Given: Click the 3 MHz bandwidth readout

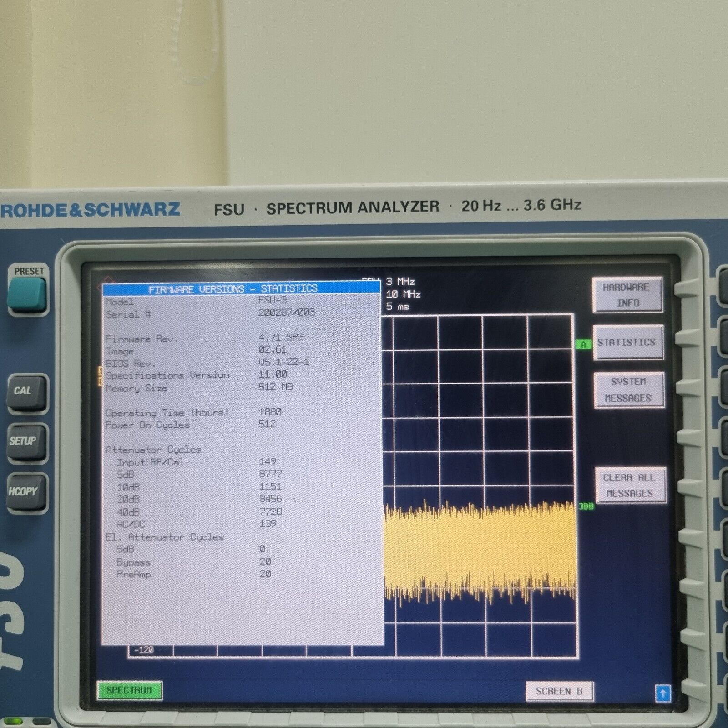Looking at the screenshot, I should [400, 282].
